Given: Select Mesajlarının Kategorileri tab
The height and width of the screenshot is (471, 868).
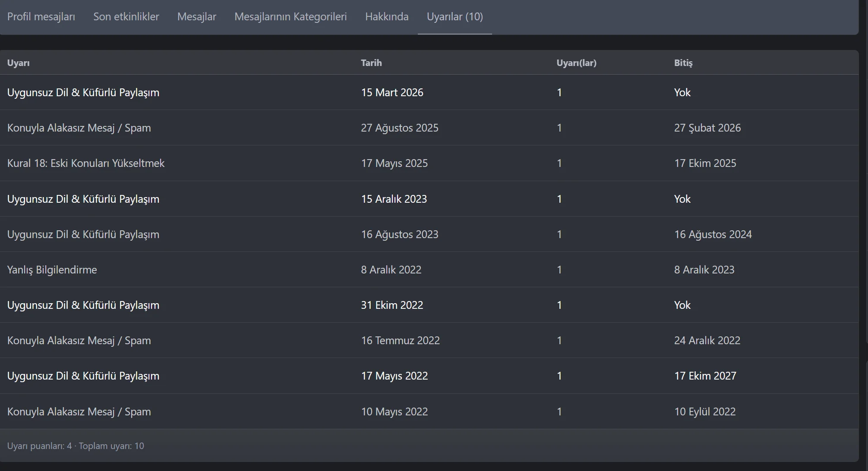Looking at the screenshot, I should (x=290, y=17).
